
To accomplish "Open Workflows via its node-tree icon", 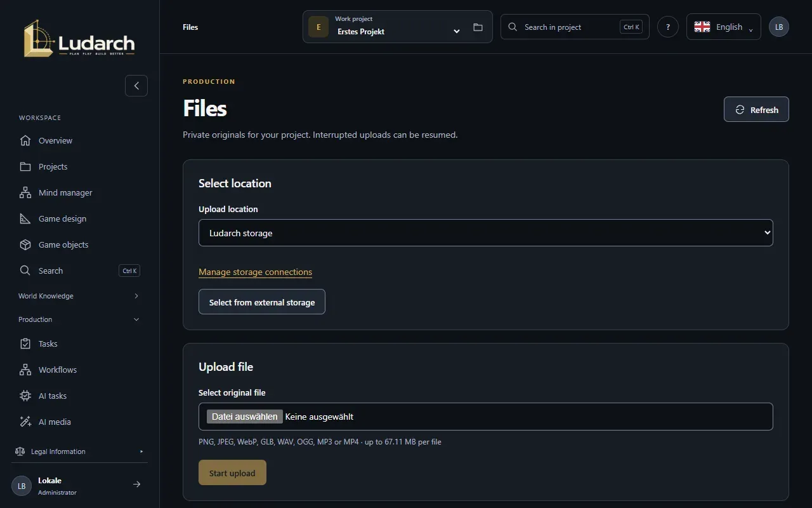I will tap(25, 370).
